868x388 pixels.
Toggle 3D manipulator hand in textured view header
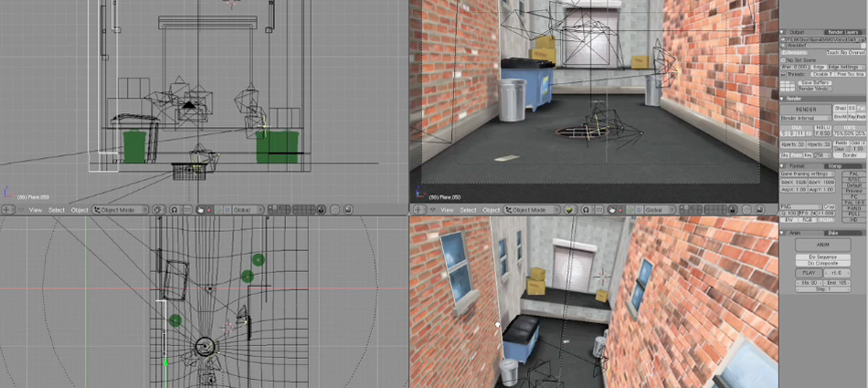[x=611, y=210]
